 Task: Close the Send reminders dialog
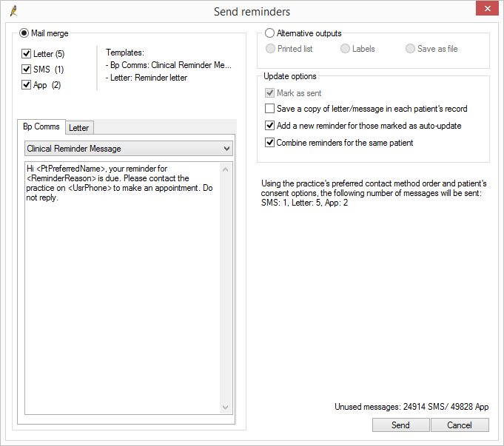487,8
